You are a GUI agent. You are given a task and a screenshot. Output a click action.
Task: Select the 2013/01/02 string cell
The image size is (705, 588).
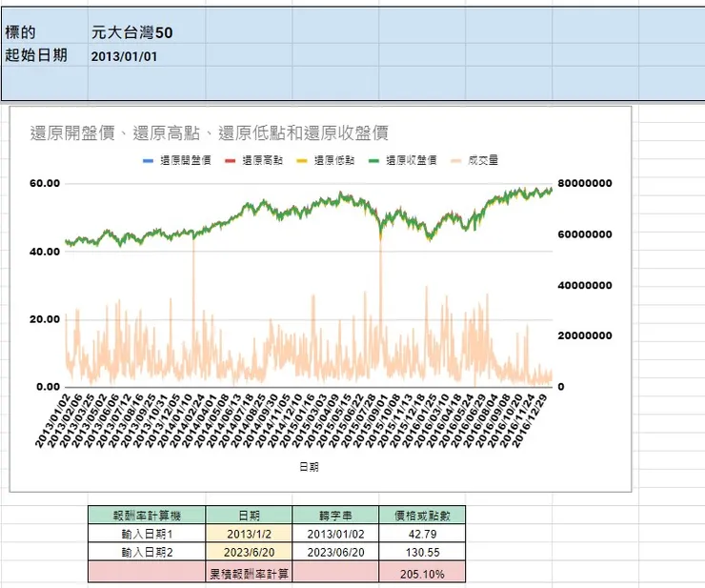[x=335, y=534]
